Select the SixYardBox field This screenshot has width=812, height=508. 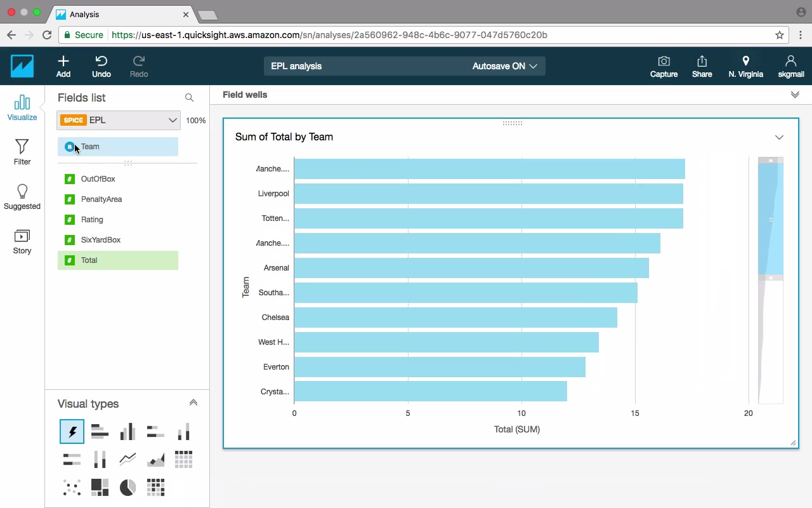[x=118, y=240]
